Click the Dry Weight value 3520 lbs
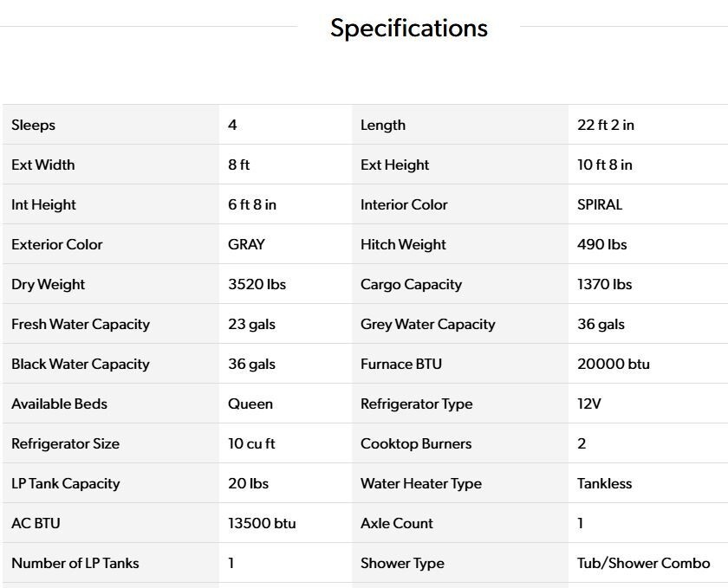The width and height of the screenshot is (728, 588). click(x=257, y=284)
